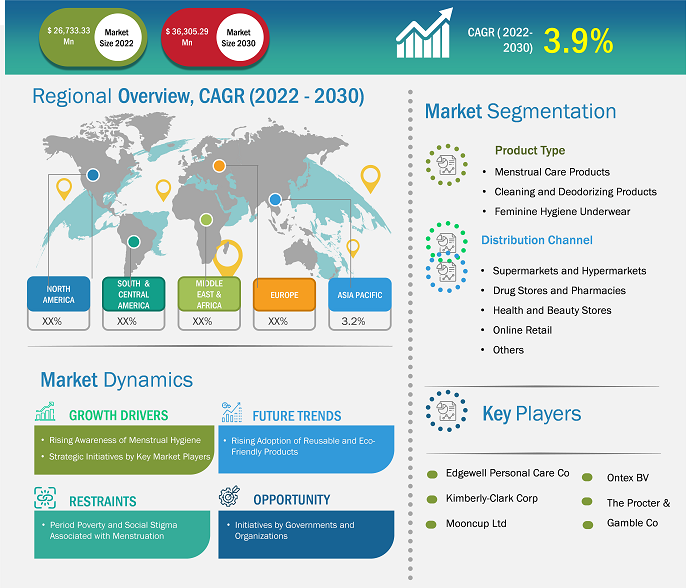Select the North America region box
Viewport: 686px width, 588px height.
click(56, 293)
